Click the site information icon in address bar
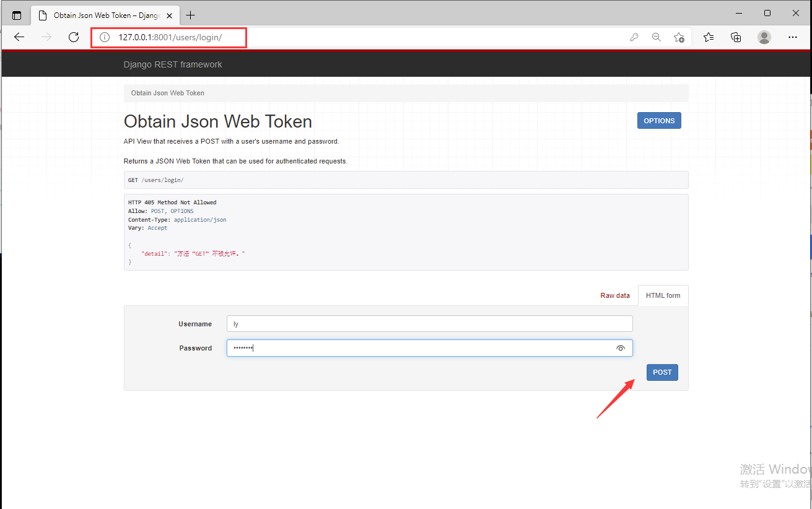Viewport: 812px width, 509px height. pyautogui.click(x=105, y=37)
